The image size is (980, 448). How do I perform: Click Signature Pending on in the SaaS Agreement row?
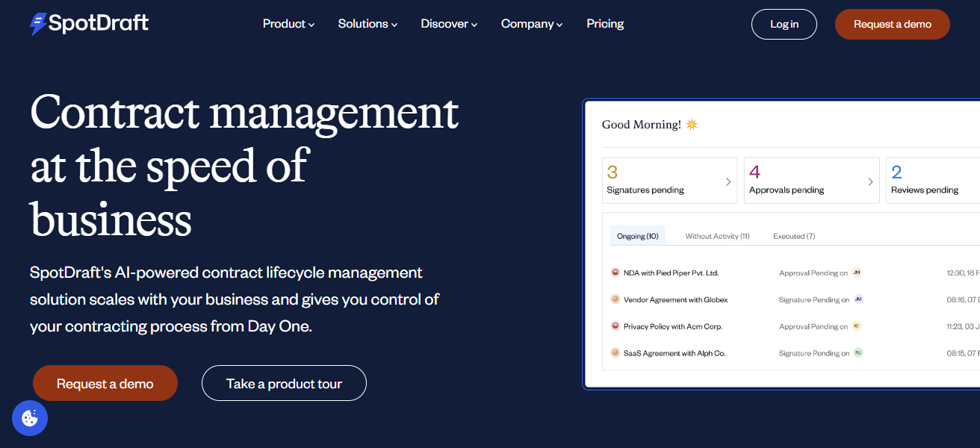(814, 353)
